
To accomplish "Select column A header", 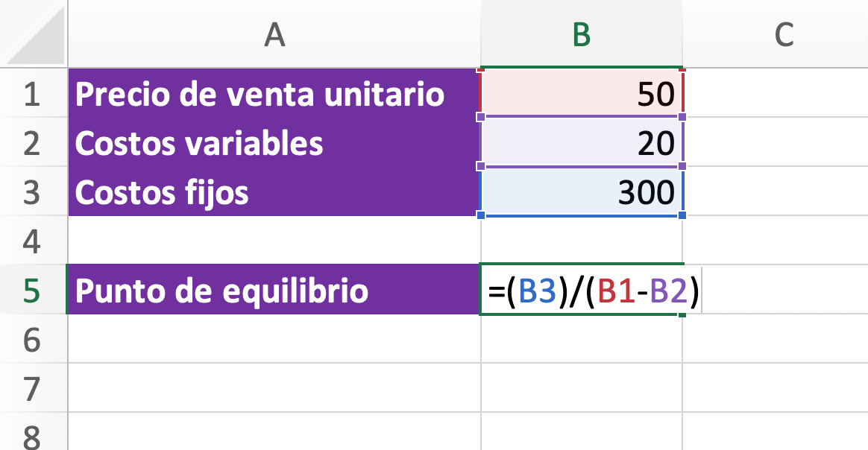I will (x=274, y=34).
